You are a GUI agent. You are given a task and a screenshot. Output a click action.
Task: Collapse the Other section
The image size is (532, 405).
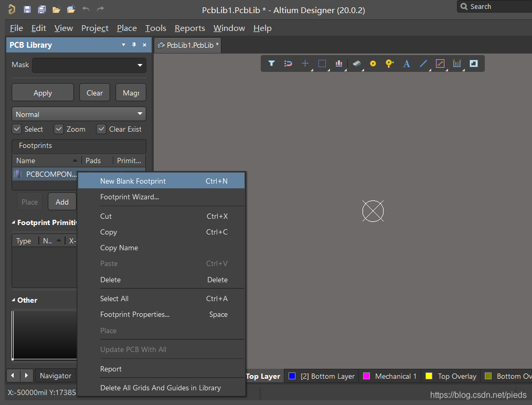pos(14,300)
